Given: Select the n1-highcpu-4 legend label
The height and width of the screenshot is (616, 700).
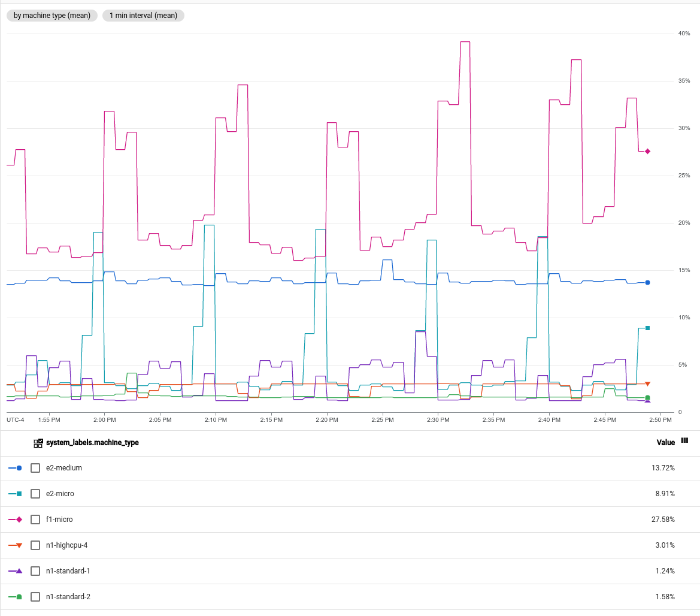Looking at the screenshot, I should pos(67,545).
